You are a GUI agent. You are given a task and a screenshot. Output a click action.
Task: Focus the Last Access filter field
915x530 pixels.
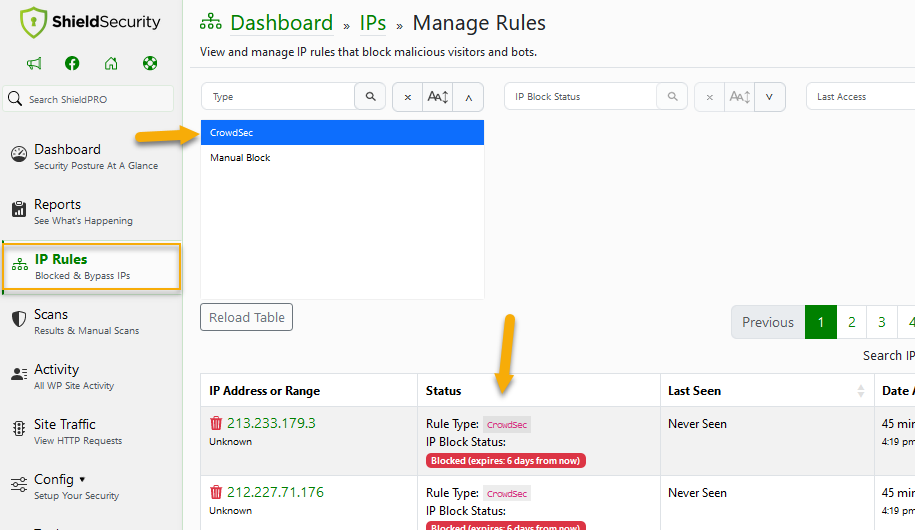click(861, 96)
